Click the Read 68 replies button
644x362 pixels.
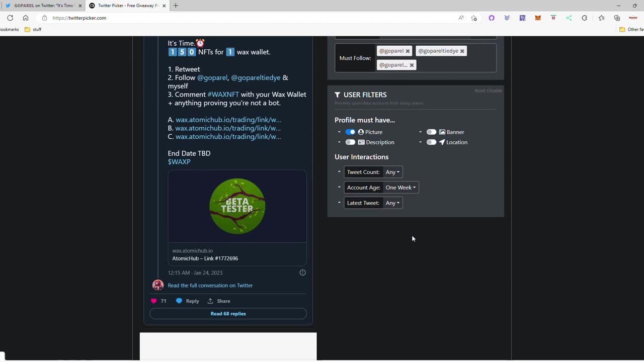click(228, 314)
